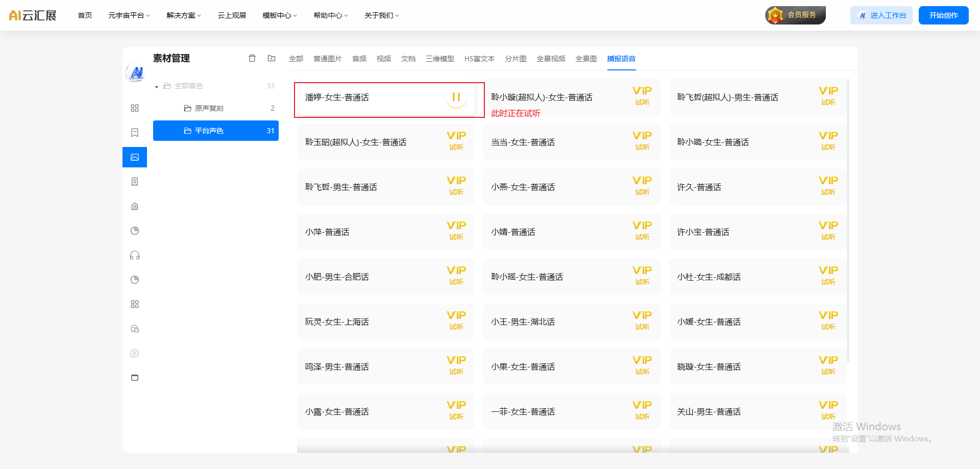
Task: Collapse the 全部音色 folder tree
Action: click(157, 86)
